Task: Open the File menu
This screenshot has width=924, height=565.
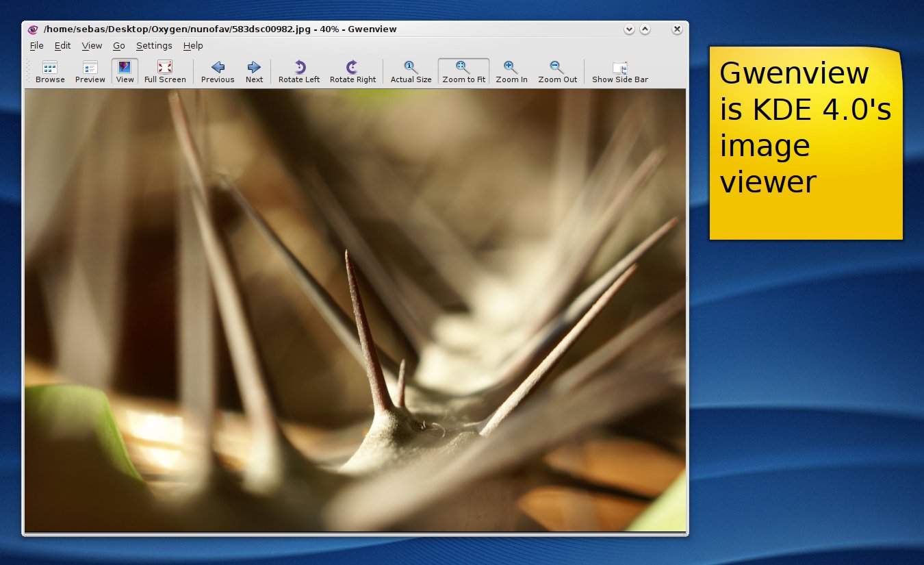Action: (36, 46)
